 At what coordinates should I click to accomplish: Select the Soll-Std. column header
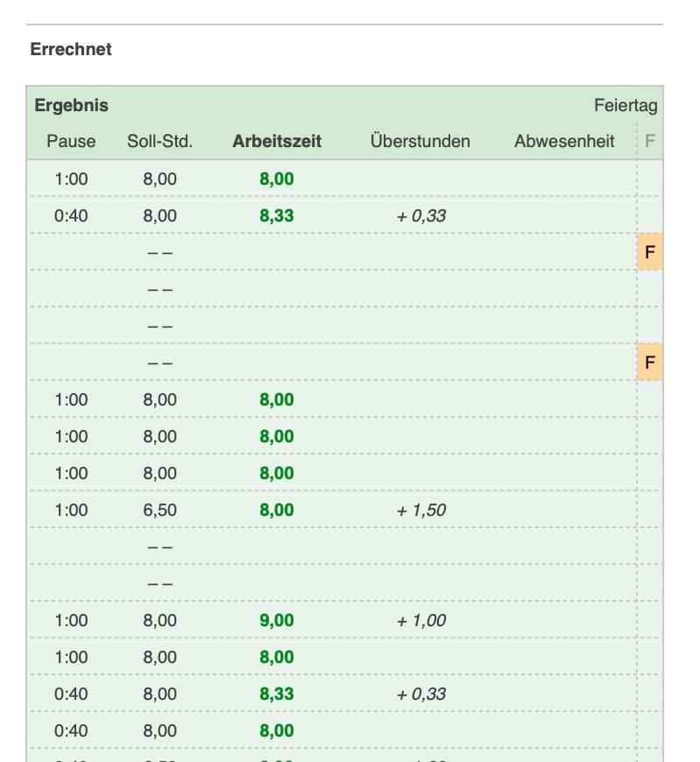point(159,141)
